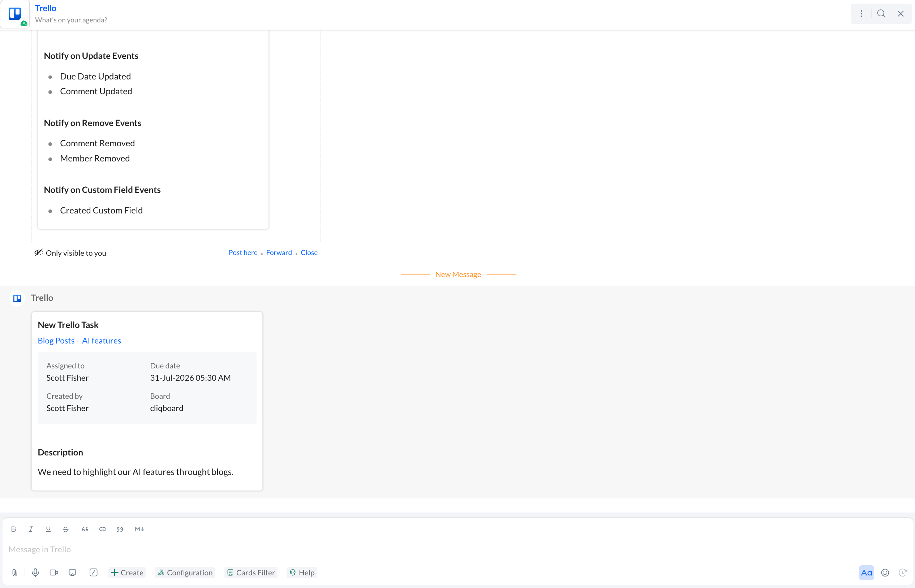Click the Forward link under the message

click(x=279, y=253)
